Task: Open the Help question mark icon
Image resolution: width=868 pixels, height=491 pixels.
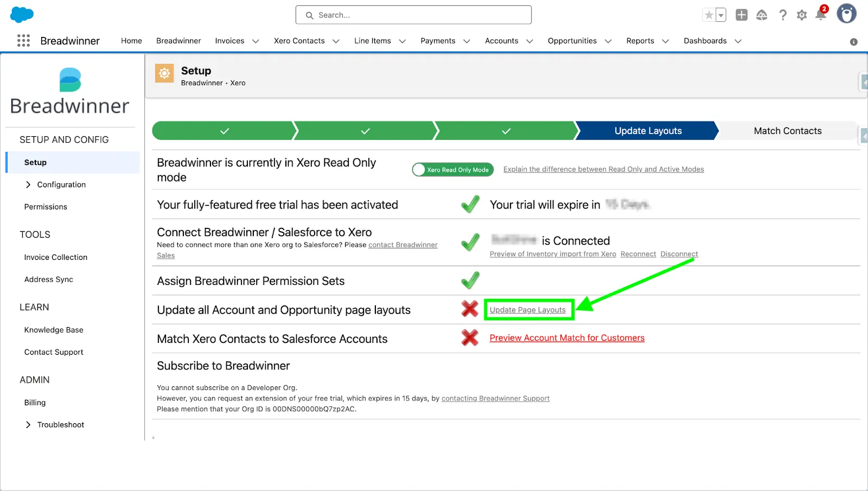Action: tap(782, 15)
